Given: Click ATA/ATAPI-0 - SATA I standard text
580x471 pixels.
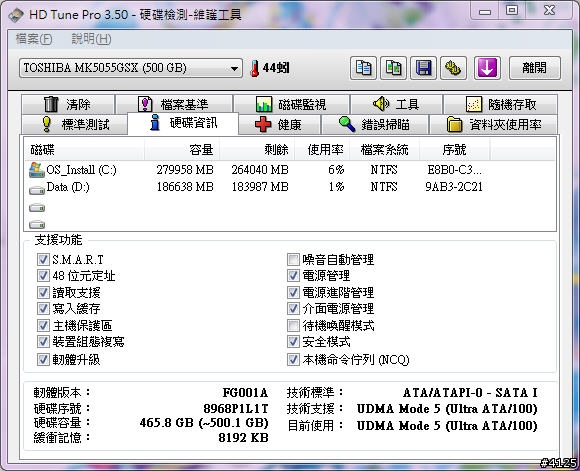Looking at the screenshot, I should coord(470,393).
